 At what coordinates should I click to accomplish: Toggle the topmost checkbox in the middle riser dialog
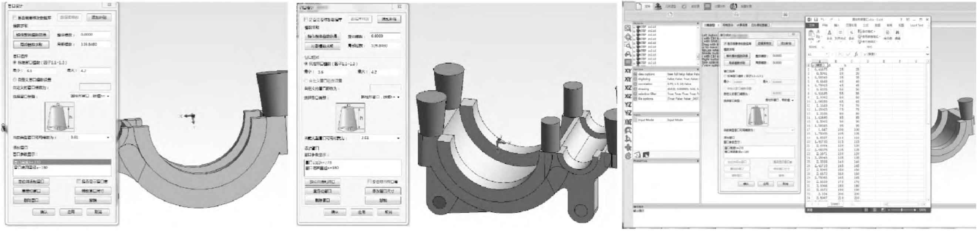click(x=306, y=19)
